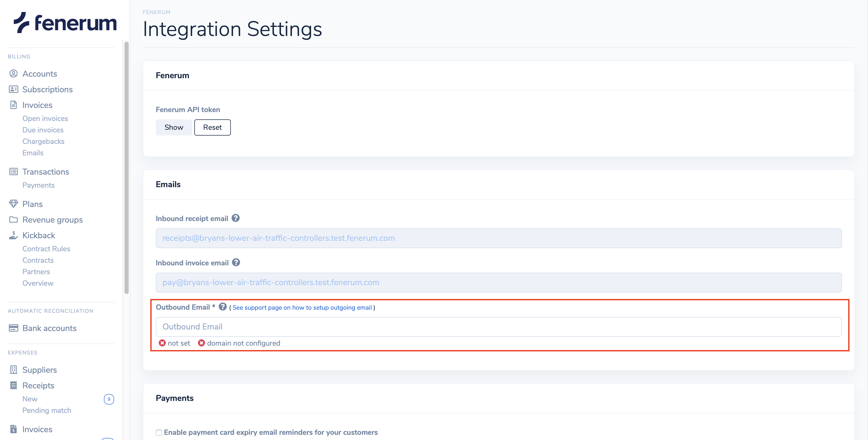This screenshot has width=868, height=440.
Task: Click 'not set' status text
Action: pos(179,343)
